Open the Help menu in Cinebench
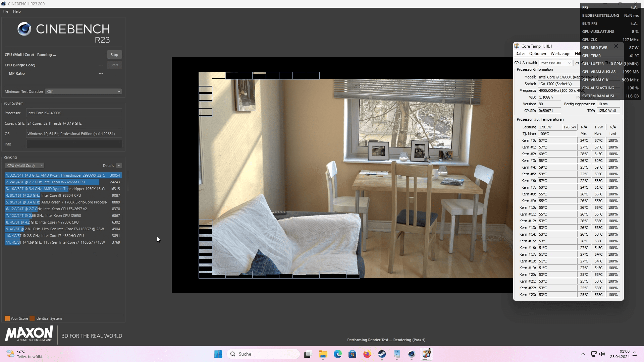644x362 pixels. click(x=17, y=11)
